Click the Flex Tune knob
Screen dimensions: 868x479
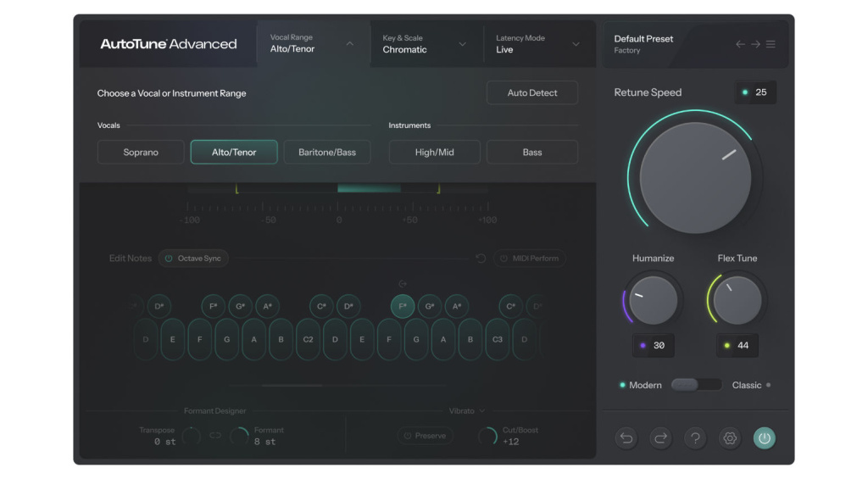coord(737,300)
